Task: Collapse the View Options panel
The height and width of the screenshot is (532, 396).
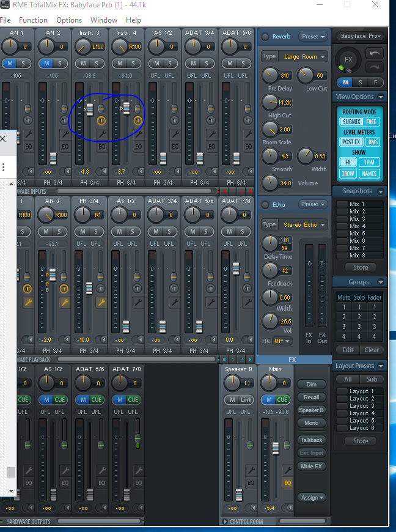Action: pyautogui.click(x=381, y=97)
